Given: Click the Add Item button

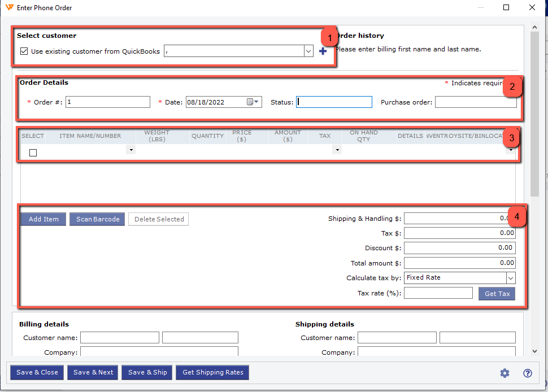Looking at the screenshot, I should pyautogui.click(x=44, y=219).
